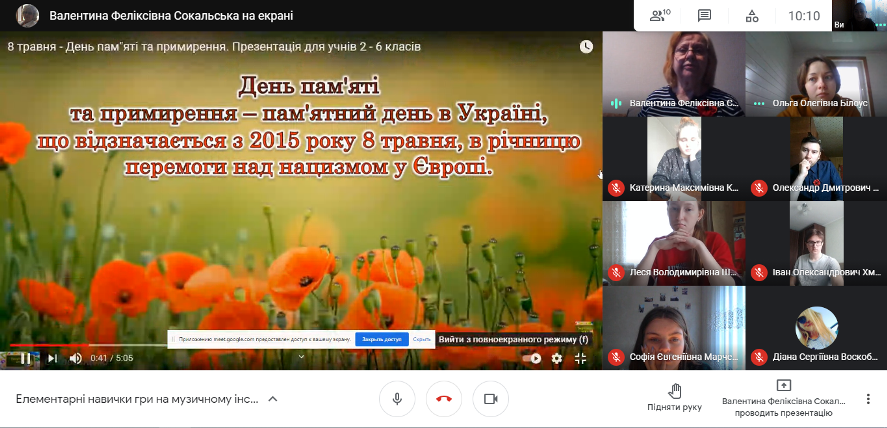Screen dimensions: 887x428
Task: Select Леся Володимирівна's video tile
Action: click(674, 244)
